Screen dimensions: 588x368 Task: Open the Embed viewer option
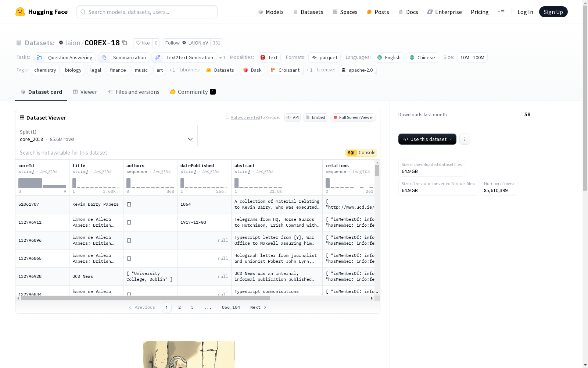[315, 117]
